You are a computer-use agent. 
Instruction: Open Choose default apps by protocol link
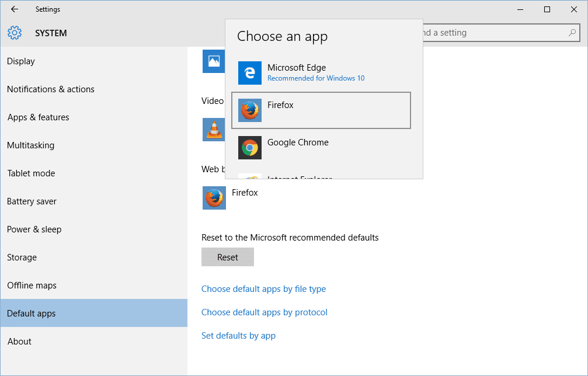pyautogui.click(x=264, y=312)
